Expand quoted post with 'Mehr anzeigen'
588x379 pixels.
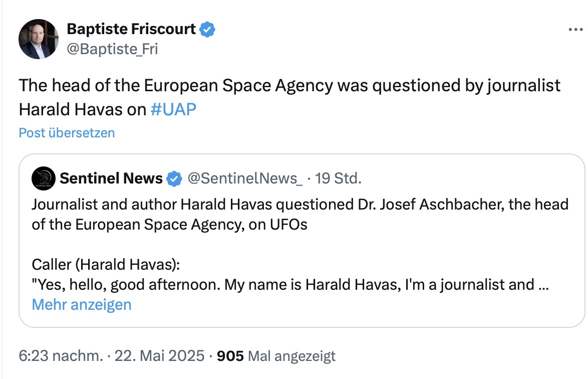[x=82, y=305]
